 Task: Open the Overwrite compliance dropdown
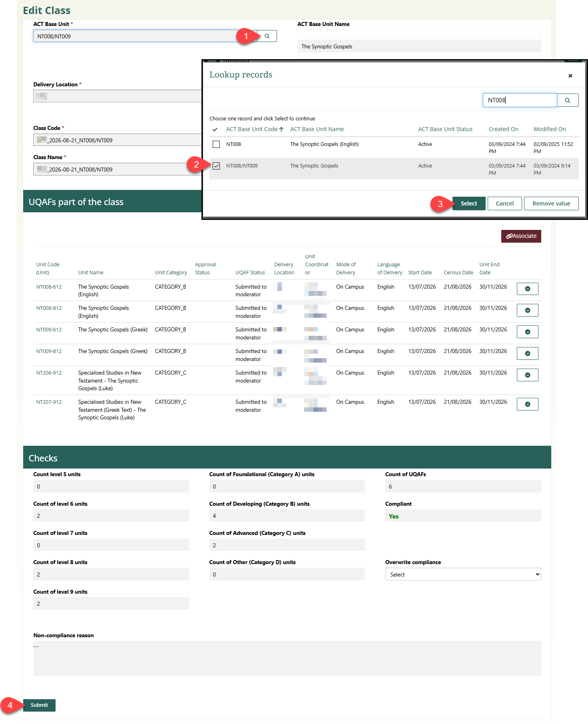(x=463, y=574)
